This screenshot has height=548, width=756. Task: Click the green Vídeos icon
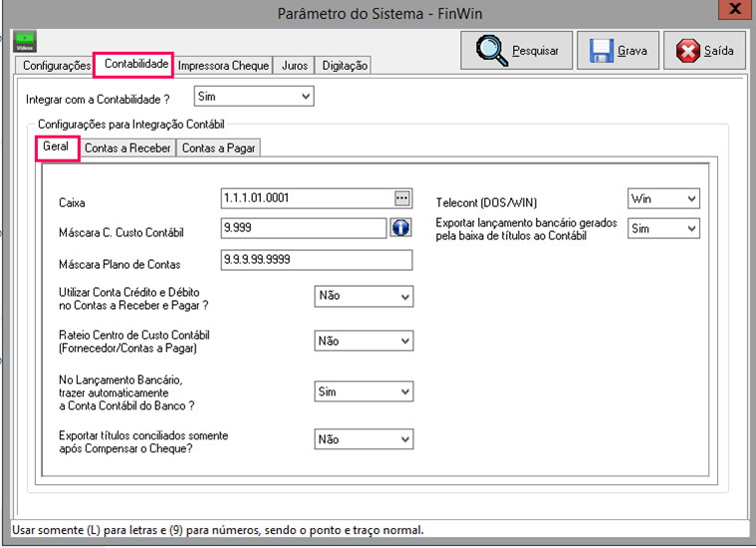24,40
